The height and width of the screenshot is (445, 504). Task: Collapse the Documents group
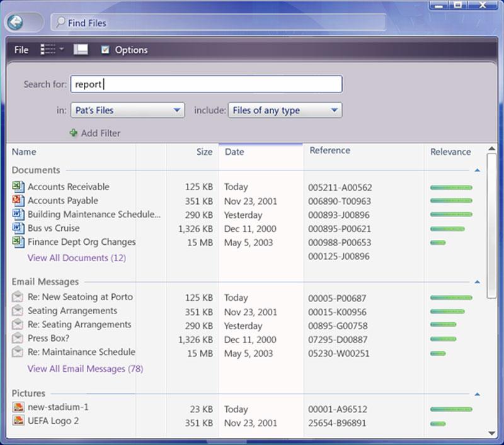click(478, 170)
